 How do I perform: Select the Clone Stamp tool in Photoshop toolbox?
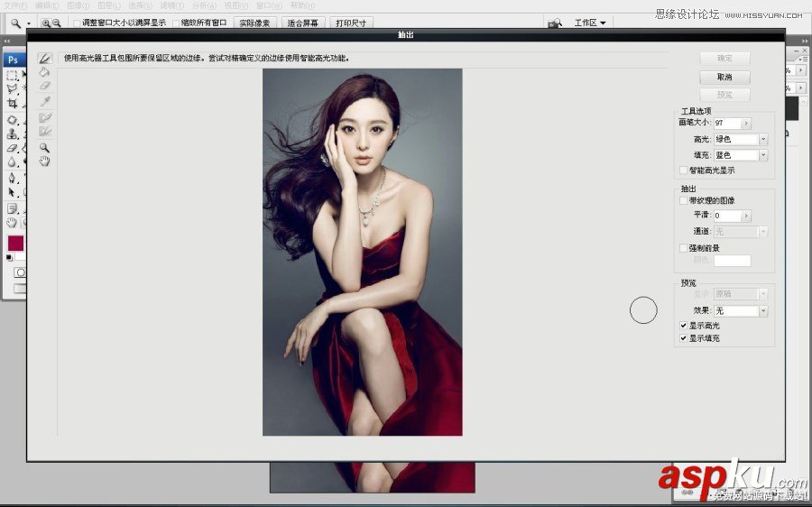coord(12,134)
